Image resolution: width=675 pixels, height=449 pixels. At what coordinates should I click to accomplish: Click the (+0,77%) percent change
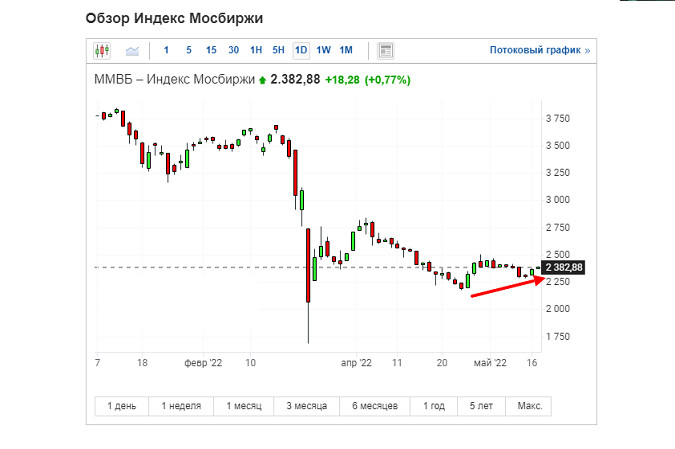pos(387,80)
